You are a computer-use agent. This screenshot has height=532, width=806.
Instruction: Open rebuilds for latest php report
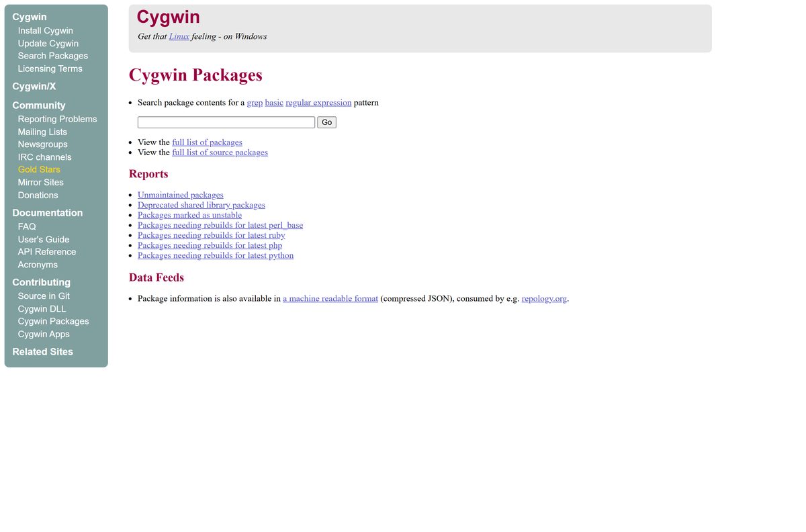210,245
